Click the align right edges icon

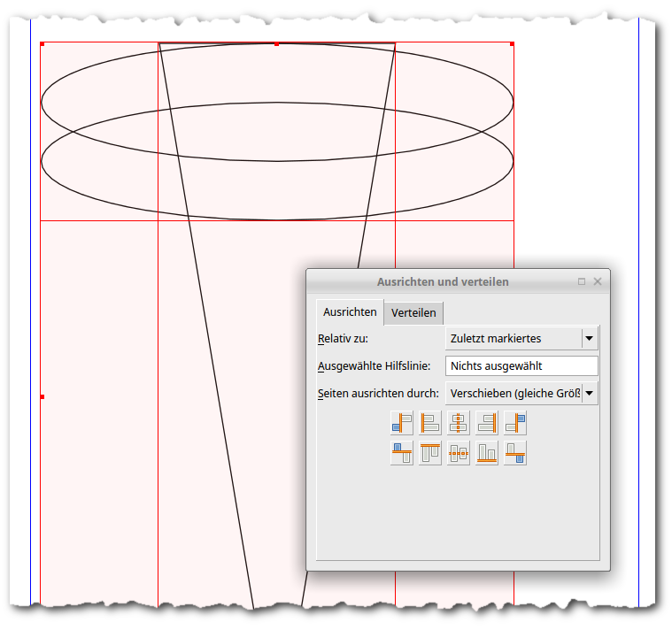point(487,424)
